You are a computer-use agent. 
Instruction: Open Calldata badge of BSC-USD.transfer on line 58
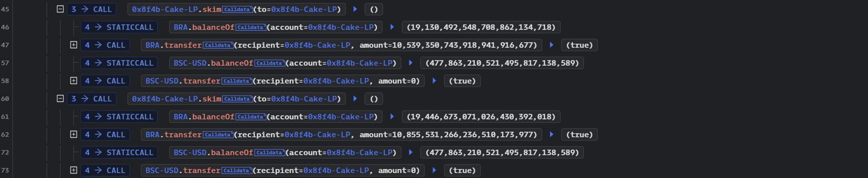click(237, 81)
